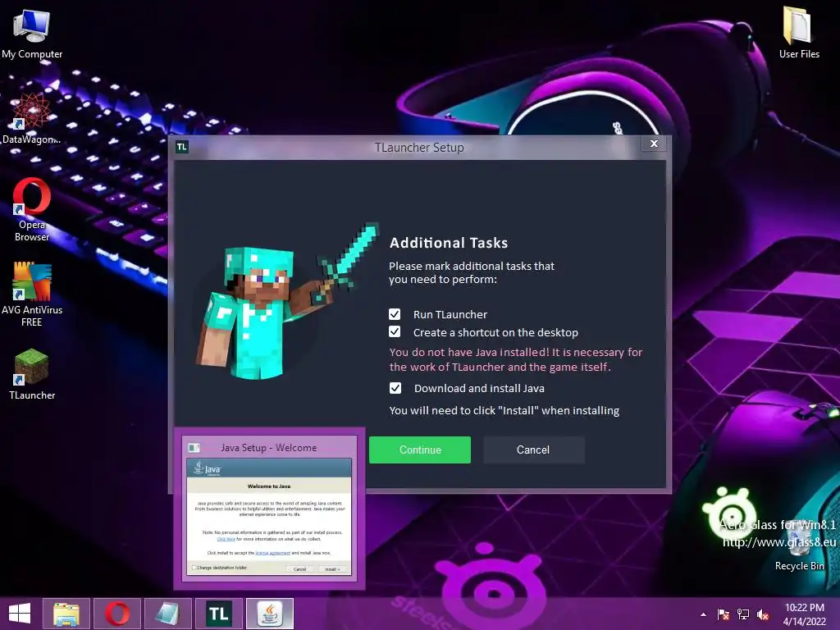Open File Explorer from the taskbar
The width and height of the screenshot is (840, 630).
(x=66, y=614)
